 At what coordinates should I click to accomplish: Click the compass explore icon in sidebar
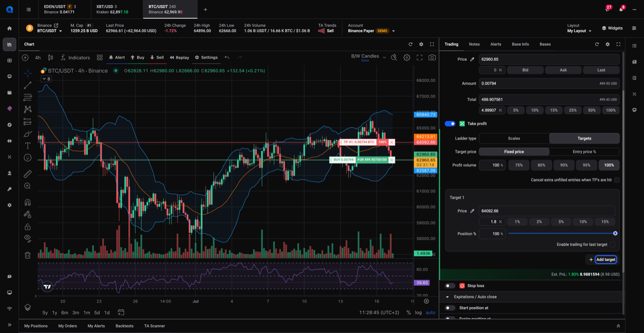9,125
